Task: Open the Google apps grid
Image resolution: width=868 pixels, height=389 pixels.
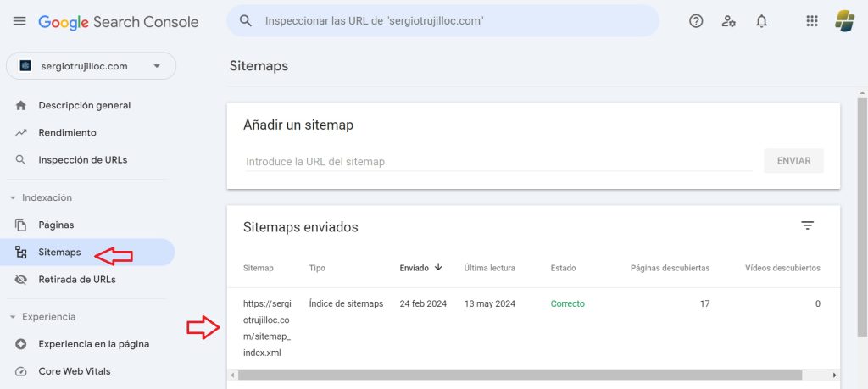Action: click(x=811, y=21)
